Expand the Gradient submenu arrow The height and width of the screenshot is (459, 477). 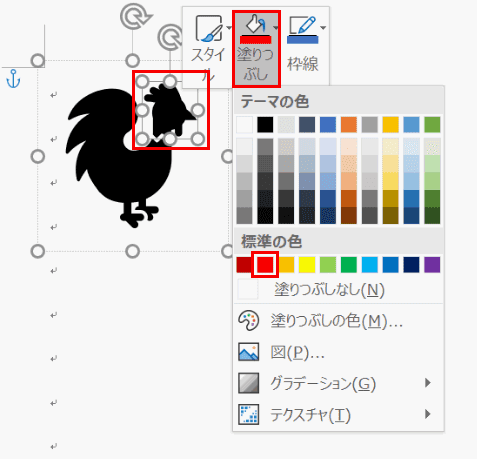(x=428, y=383)
